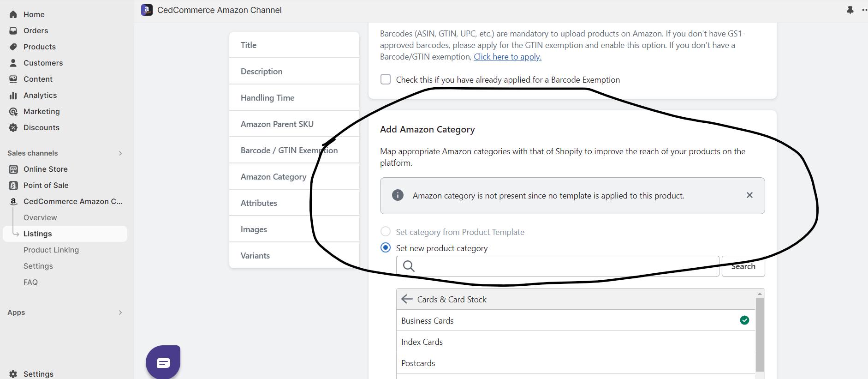Jump to the Attributes section
The image size is (868, 379).
coord(294,203)
